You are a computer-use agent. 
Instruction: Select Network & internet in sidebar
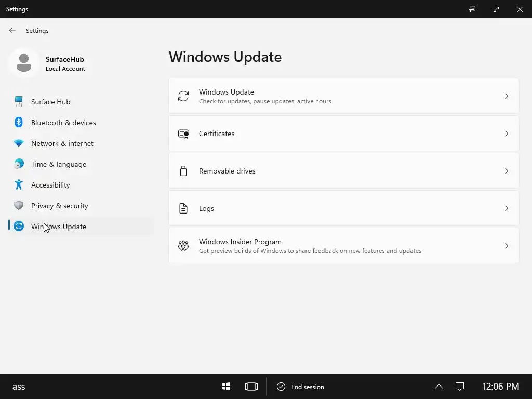(81, 143)
